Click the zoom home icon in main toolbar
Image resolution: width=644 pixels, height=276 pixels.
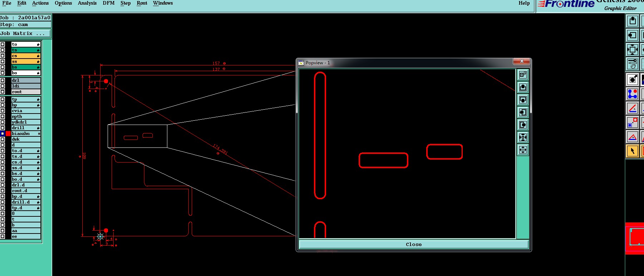point(632,50)
